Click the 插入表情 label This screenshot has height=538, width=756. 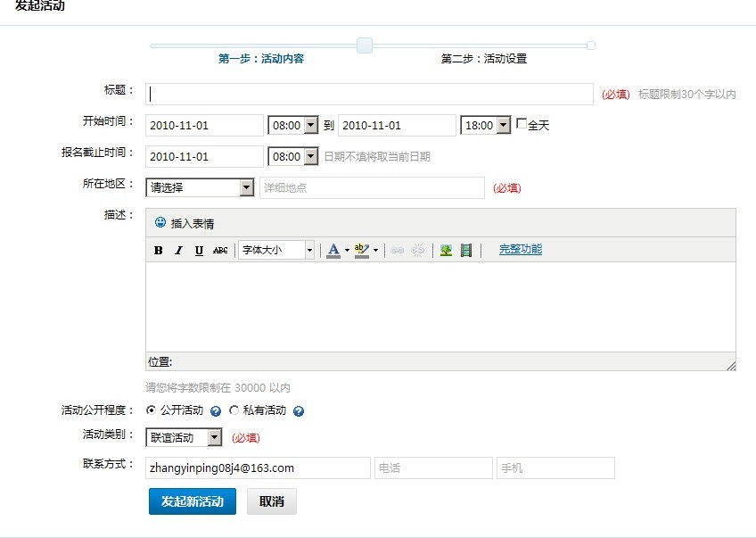[193, 223]
